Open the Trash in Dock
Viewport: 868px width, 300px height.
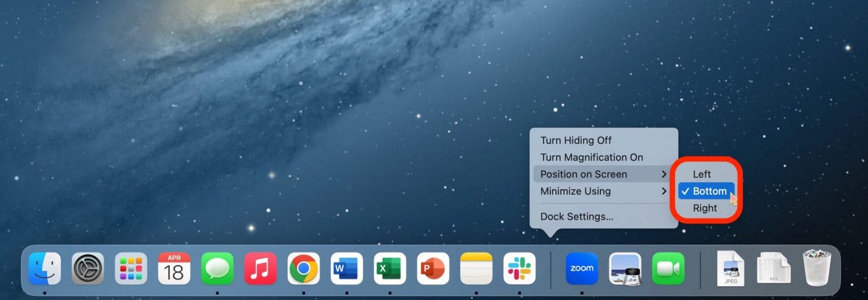(x=817, y=268)
